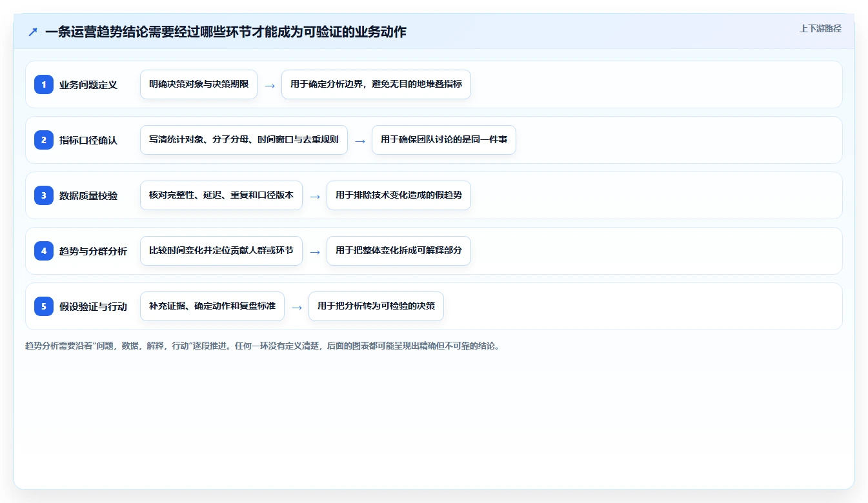Select the 数据质量校验 step label

pyautogui.click(x=88, y=195)
